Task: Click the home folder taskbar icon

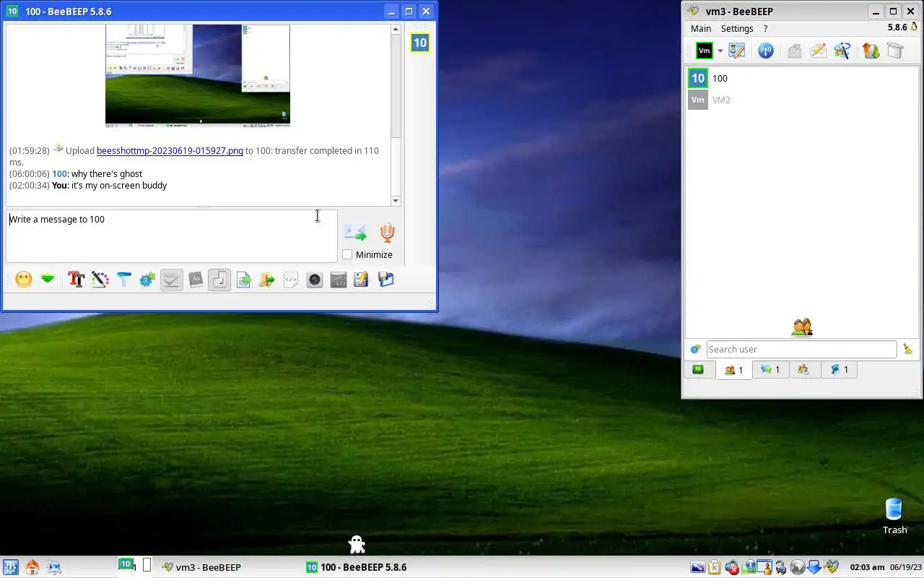Action: (32, 567)
